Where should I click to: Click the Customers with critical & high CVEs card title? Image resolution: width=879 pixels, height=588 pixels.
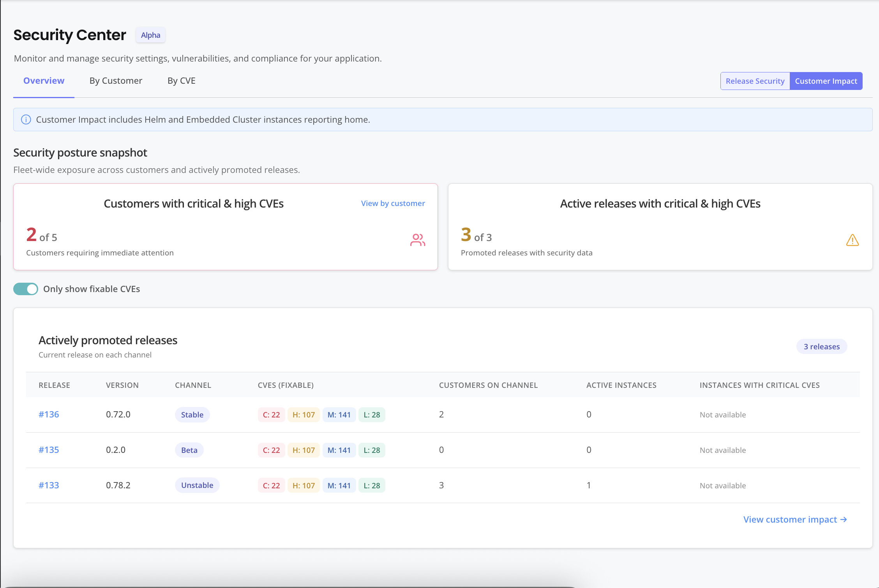point(194,204)
